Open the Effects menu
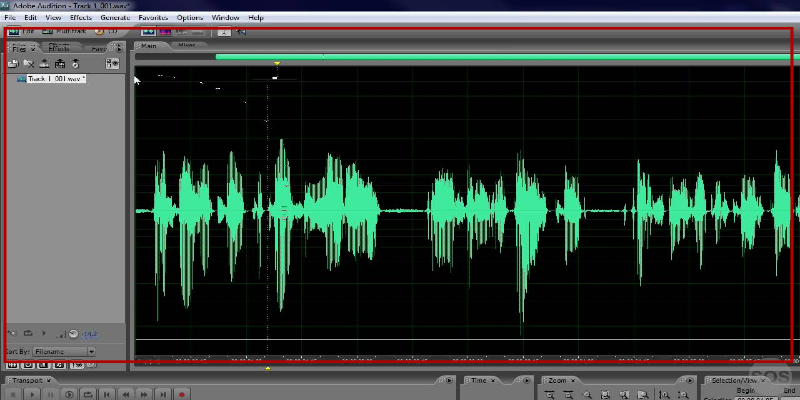 (81, 17)
